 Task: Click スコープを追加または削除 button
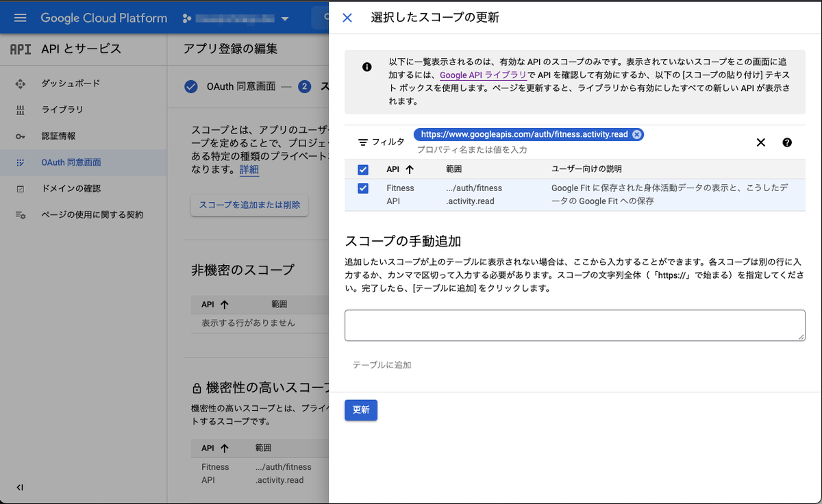pos(249,205)
